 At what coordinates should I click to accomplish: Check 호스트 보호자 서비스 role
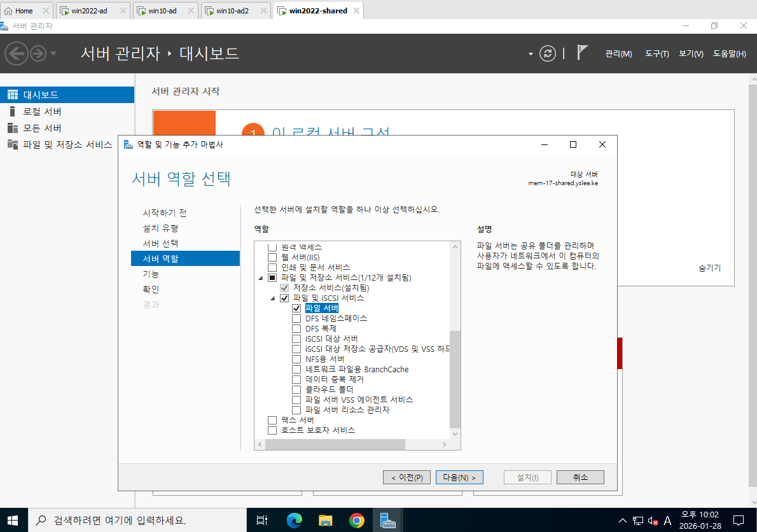click(x=272, y=430)
